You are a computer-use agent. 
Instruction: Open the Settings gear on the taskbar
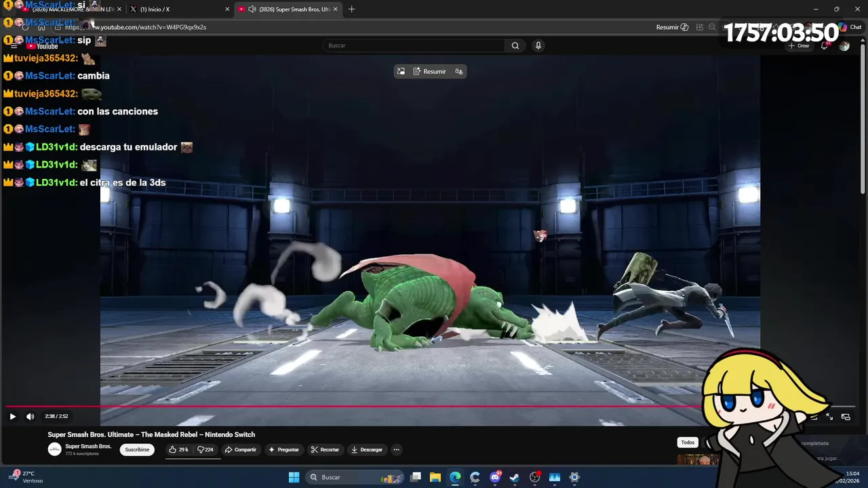[x=574, y=477]
